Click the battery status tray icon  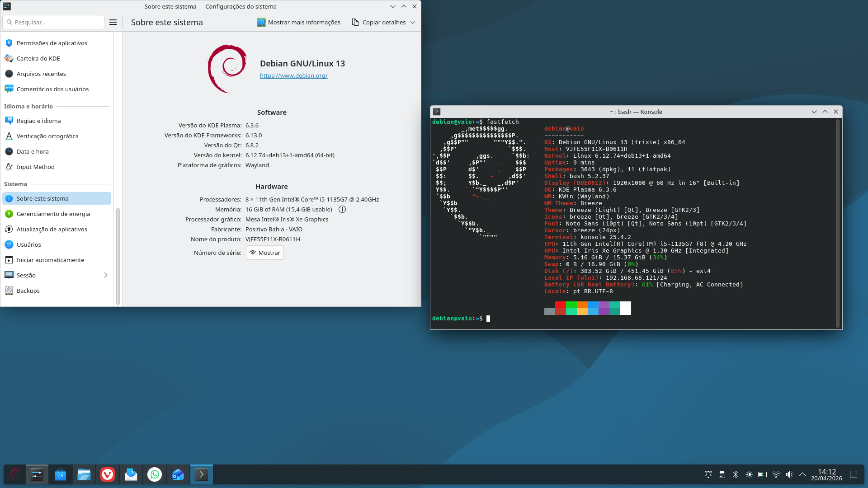pyautogui.click(x=763, y=474)
